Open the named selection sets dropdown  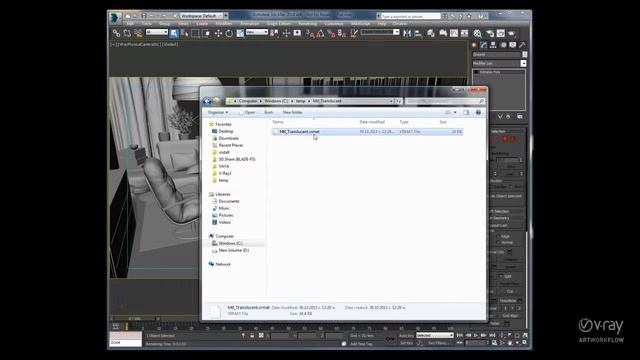coord(380,32)
